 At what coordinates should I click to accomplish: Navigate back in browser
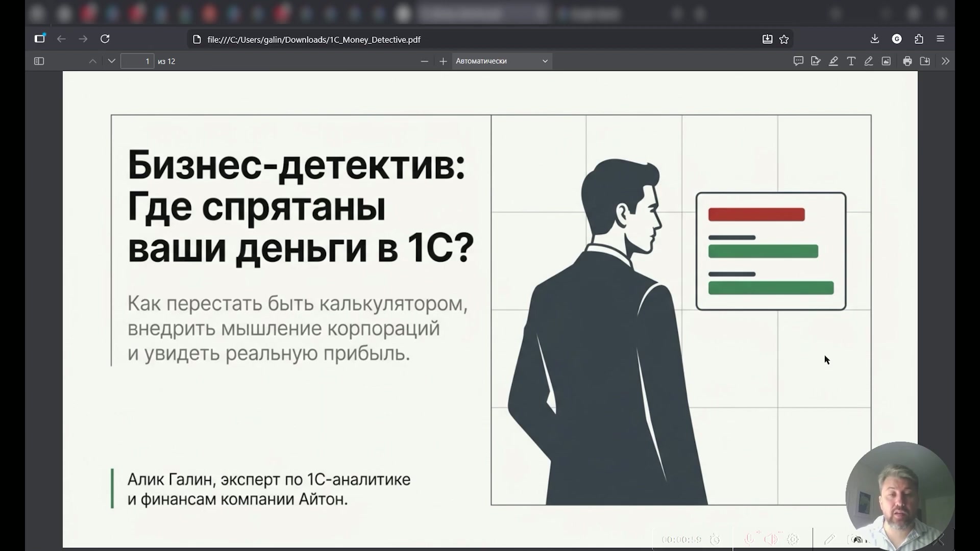tap(61, 39)
